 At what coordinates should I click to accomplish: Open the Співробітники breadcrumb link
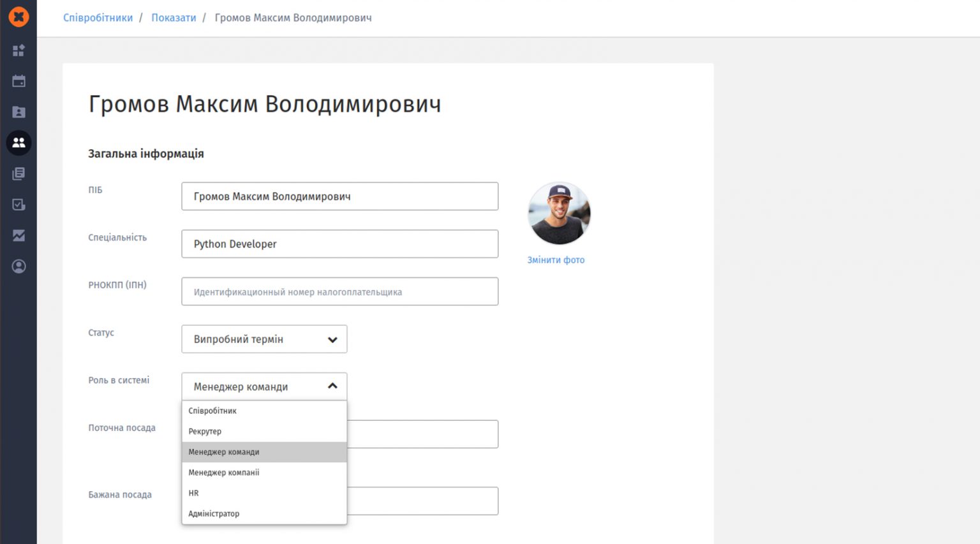click(98, 18)
